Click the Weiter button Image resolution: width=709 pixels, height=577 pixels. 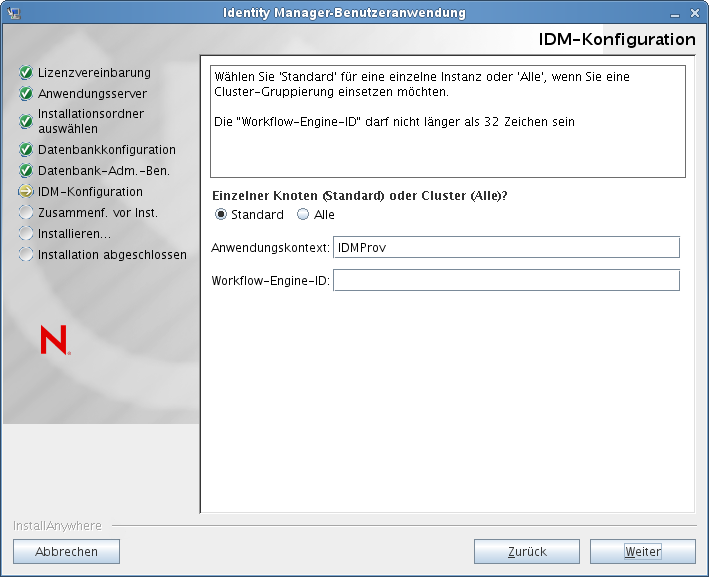tap(643, 552)
